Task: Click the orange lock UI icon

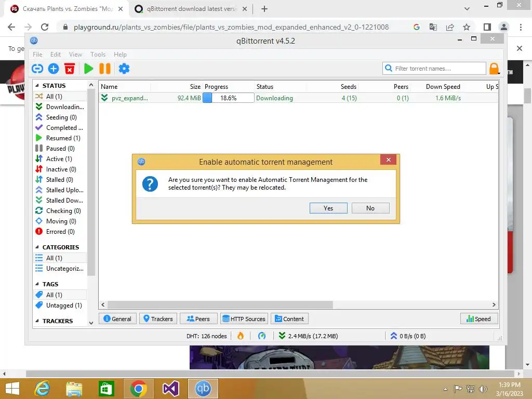Action: pyautogui.click(x=494, y=69)
